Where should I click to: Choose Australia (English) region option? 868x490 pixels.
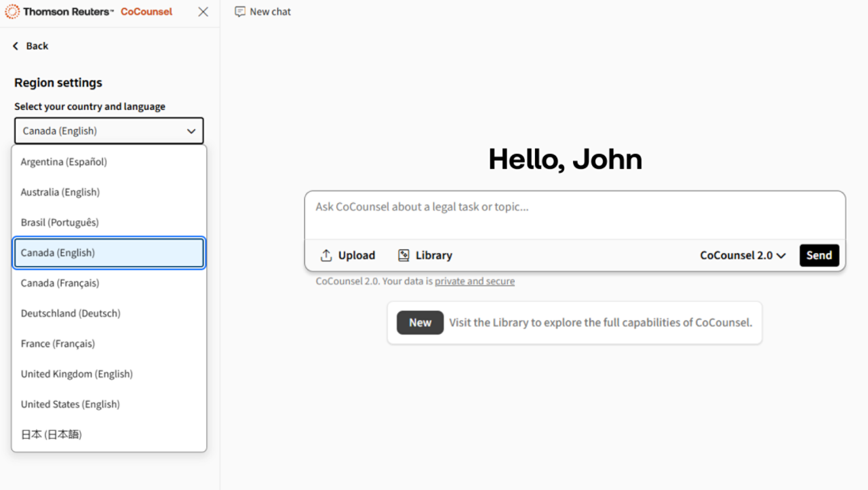click(60, 192)
